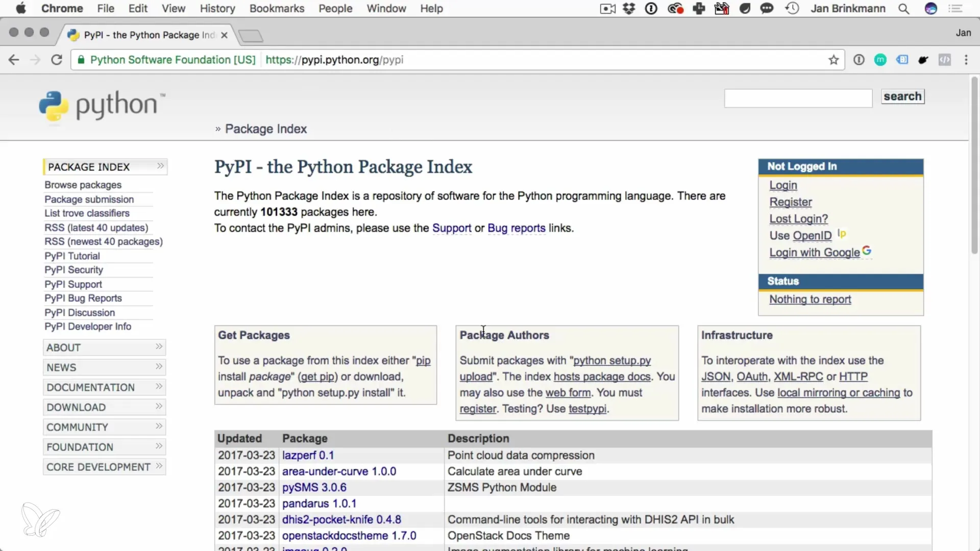Click the browser back arrow

pos(14,60)
